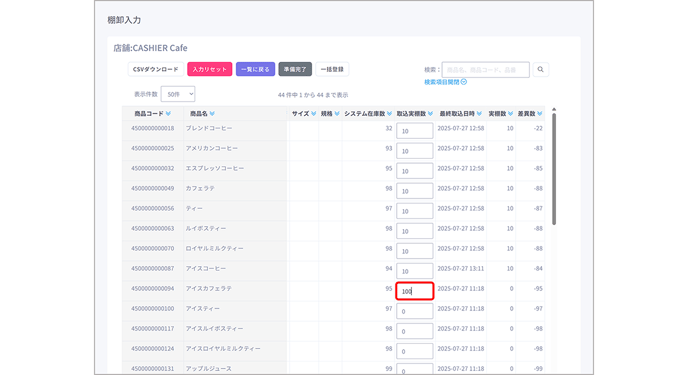
Task: Sort by 規格 column arrow
Action: click(337, 114)
